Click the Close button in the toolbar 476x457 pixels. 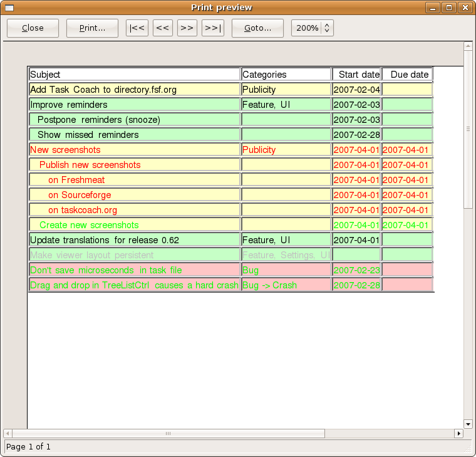[x=33, y=28]
